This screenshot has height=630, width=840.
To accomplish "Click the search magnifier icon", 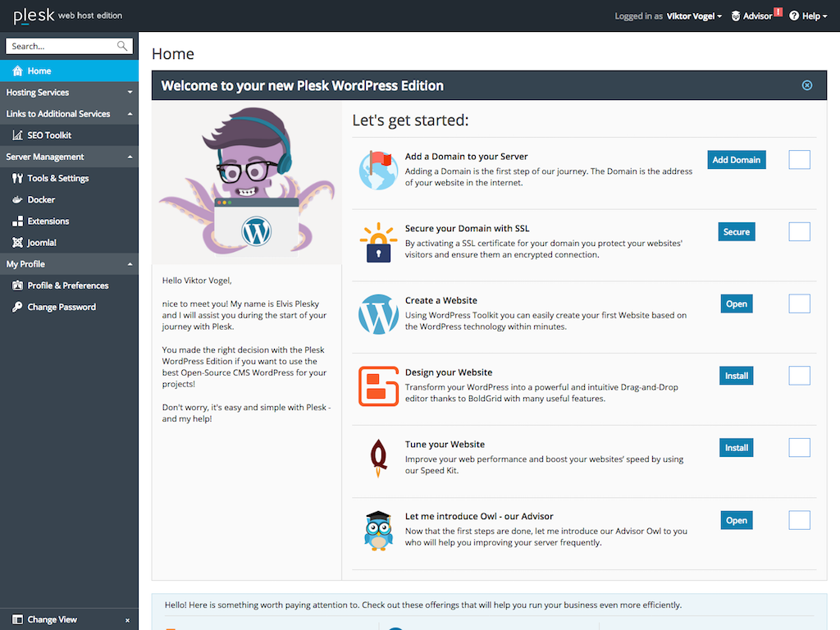I will pos(122,46).
